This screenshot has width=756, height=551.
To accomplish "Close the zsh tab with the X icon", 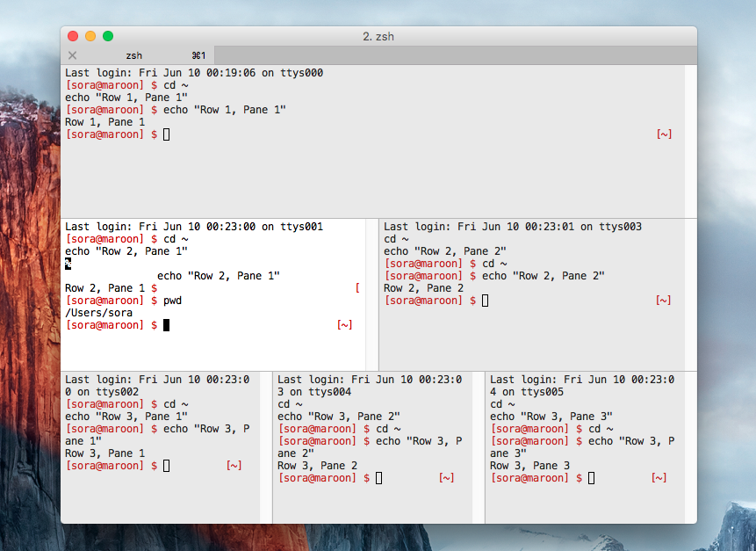I will (x=72, y=55).
